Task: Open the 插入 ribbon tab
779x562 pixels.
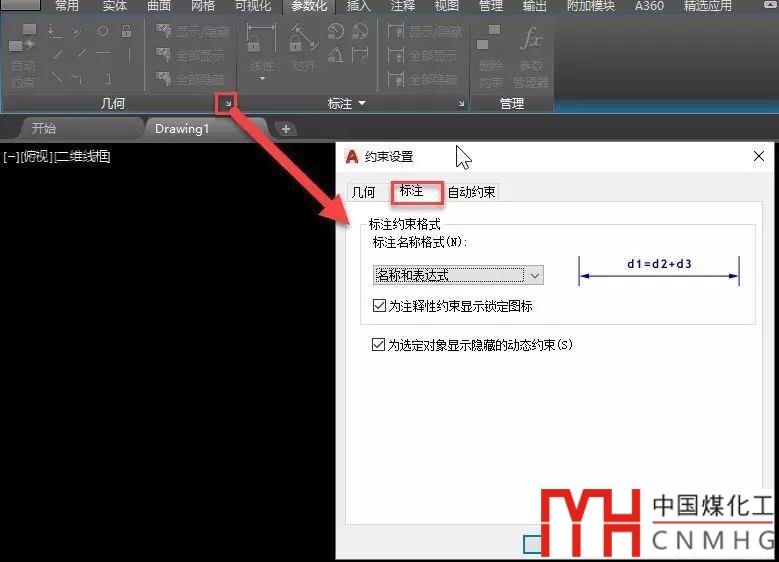Action: click(358, 6)
